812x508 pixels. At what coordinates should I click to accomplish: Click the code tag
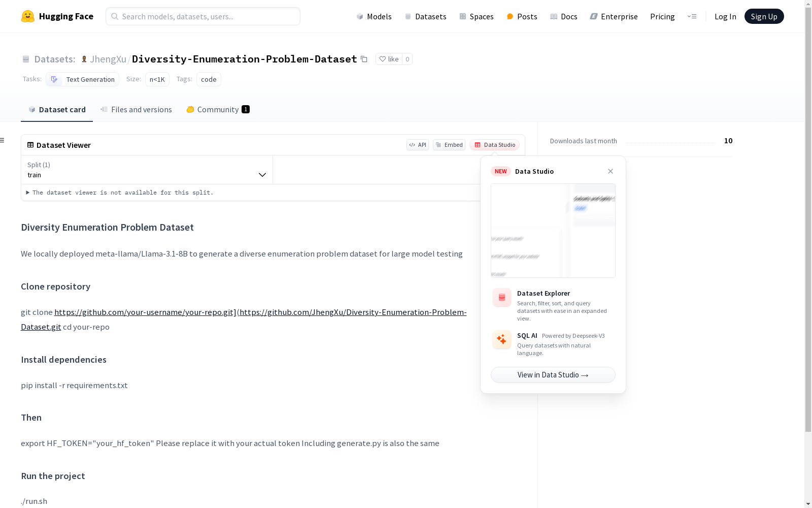(x=209, y=79)
